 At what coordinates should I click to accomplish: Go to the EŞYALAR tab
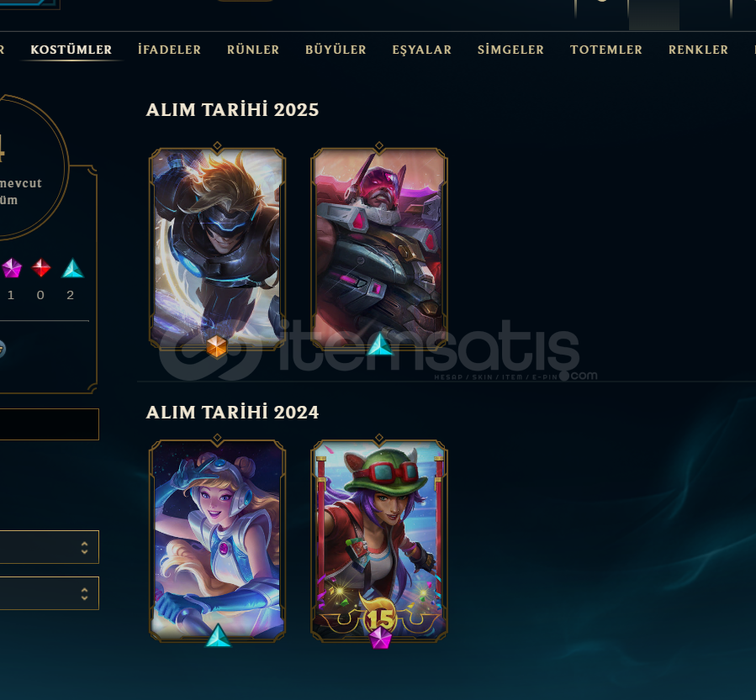(x=422, y=50)
